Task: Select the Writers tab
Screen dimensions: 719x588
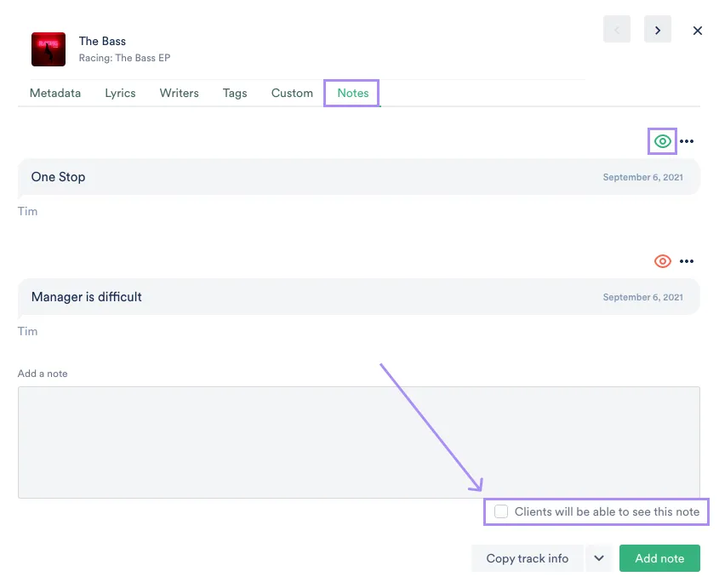Action: 179,94
